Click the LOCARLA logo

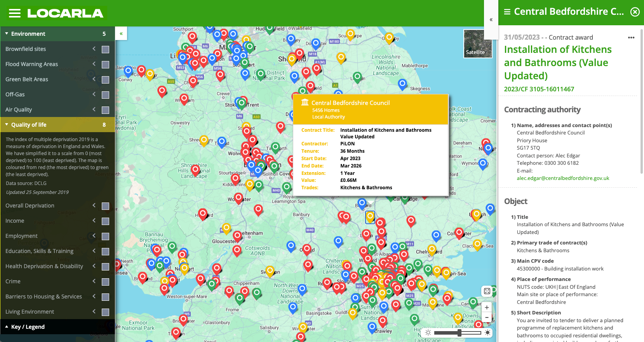(65, 13)
